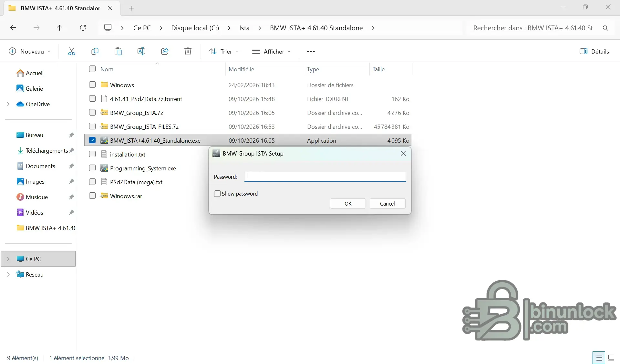The height and width of the screenshot is (364, 620).
Task: Click the Delete trash icon
Action: coord(188,51)
